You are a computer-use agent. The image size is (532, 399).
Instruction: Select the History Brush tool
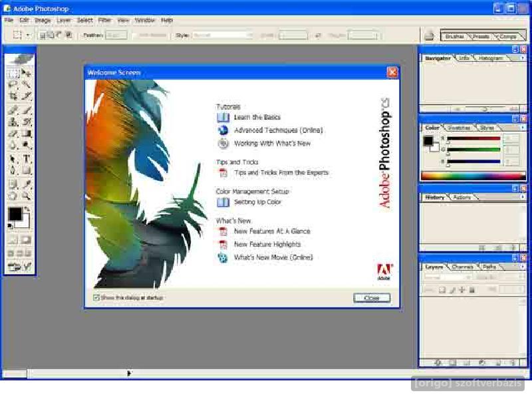(x=26, y=122)
